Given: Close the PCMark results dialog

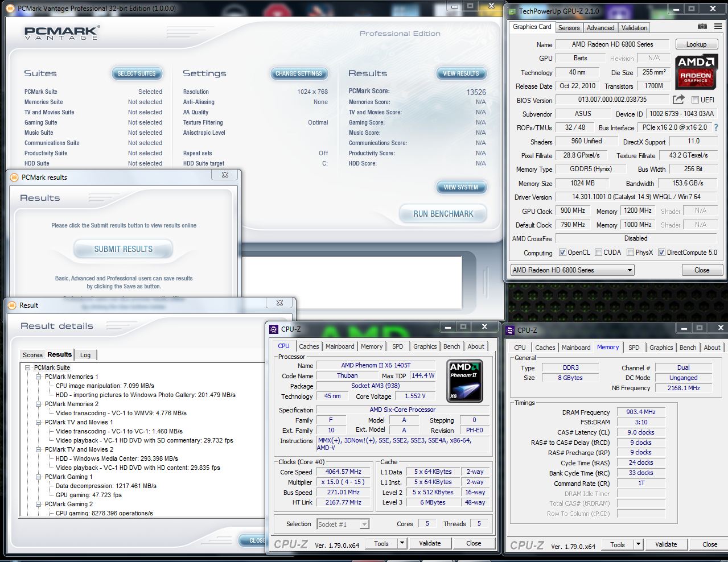Looking at the screenshot, I should click(225, 175).
